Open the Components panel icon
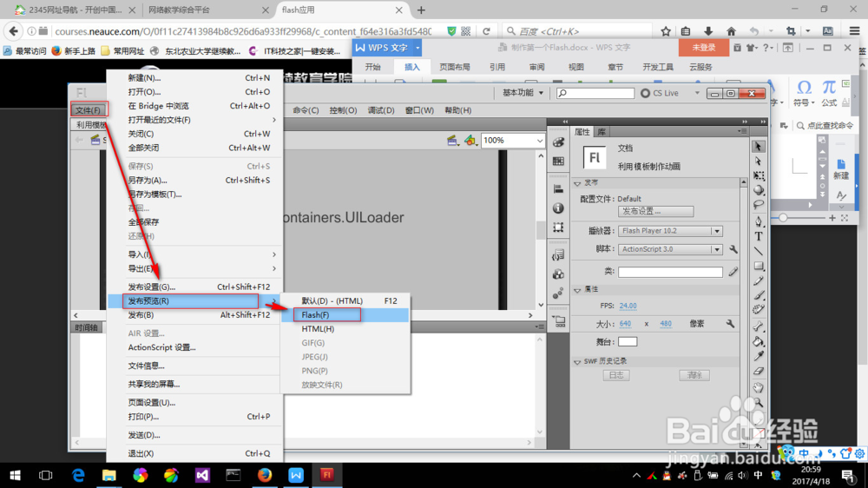This screenshot has height=488, width=868. pos(558,274)
